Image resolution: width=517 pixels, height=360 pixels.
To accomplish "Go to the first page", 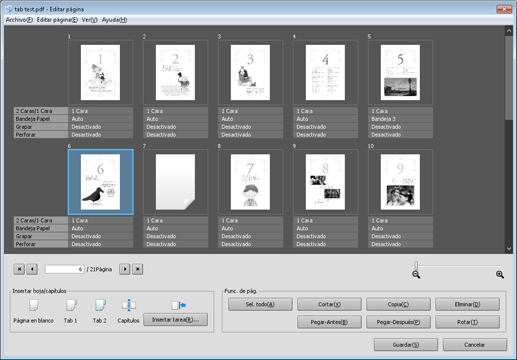I will click(x=19, y=269).
